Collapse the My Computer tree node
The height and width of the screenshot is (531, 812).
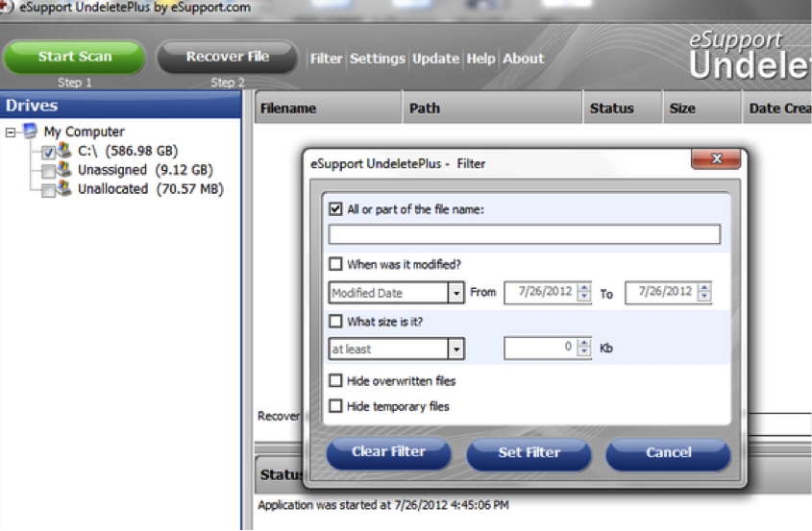(11, 133)
